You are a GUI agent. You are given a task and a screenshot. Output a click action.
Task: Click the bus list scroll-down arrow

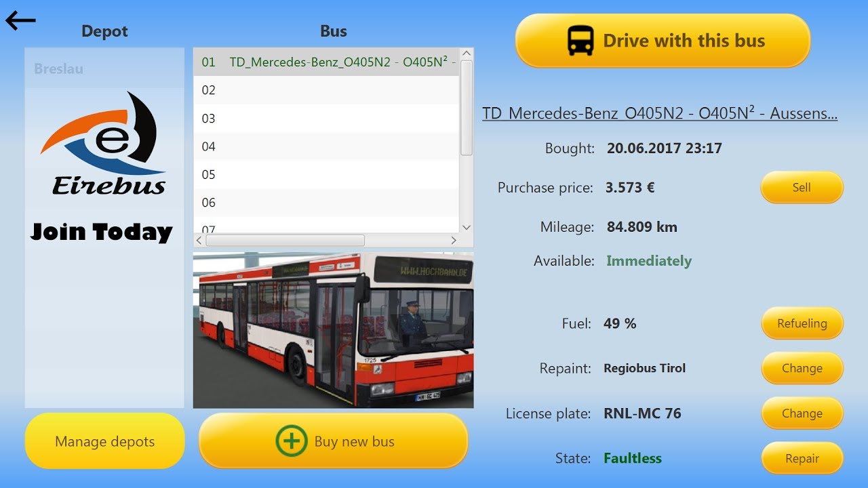click(466, 228)
